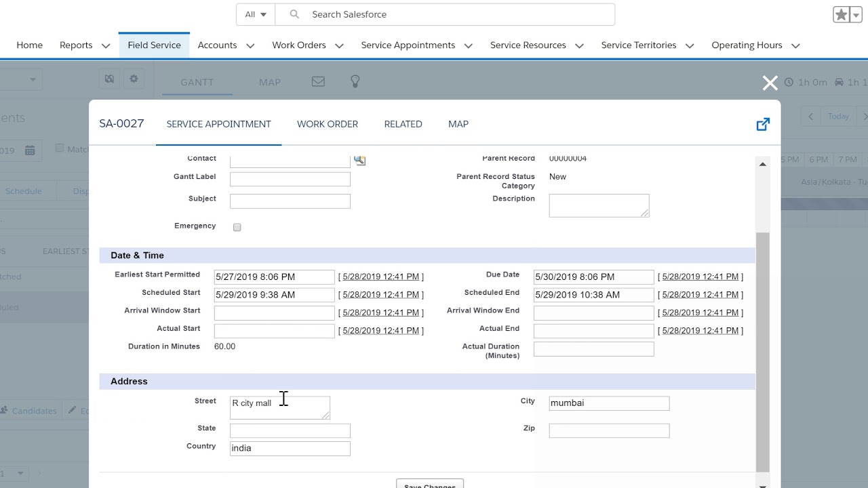868x488 pixels.
Task: Set Actual End to current time link
Action: (x=701, y=331)
